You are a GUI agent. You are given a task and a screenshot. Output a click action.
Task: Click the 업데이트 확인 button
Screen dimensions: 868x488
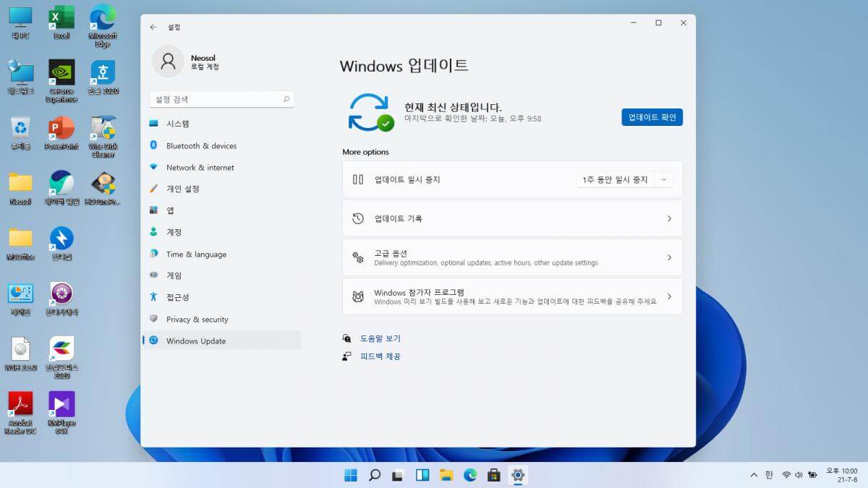pyautogui.click(x=652, y=117)
